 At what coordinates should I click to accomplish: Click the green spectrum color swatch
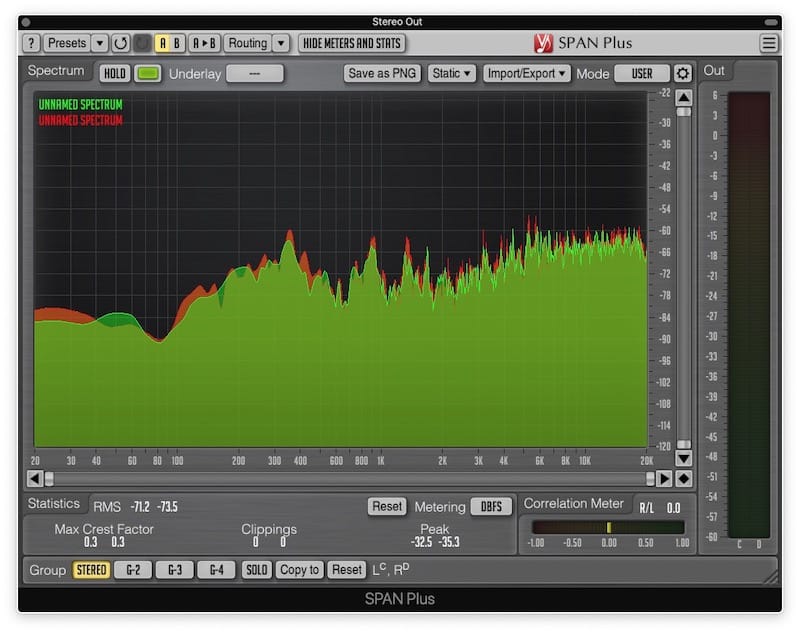[x=148, y=73]
